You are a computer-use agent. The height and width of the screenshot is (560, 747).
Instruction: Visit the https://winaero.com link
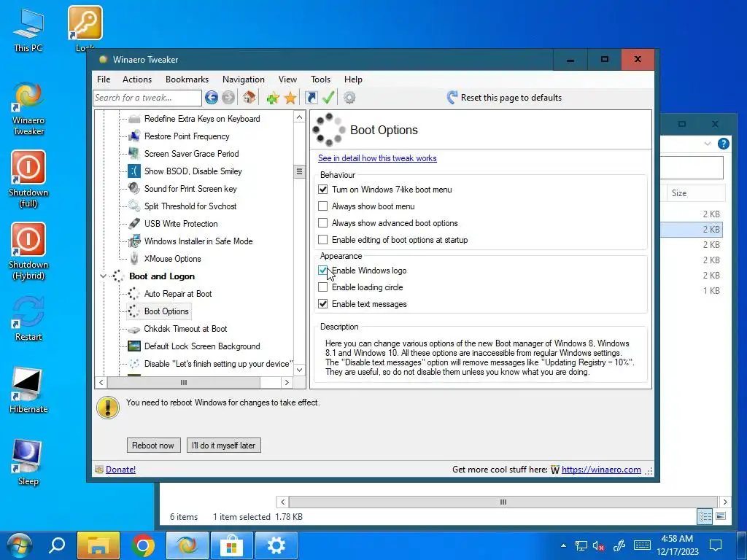coord(601,470)
